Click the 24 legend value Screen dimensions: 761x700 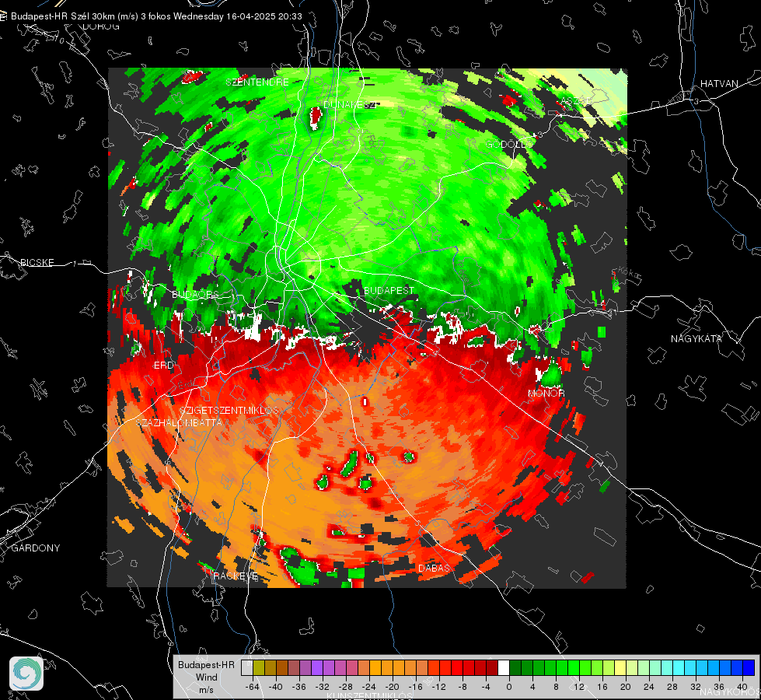pos(649,687)
